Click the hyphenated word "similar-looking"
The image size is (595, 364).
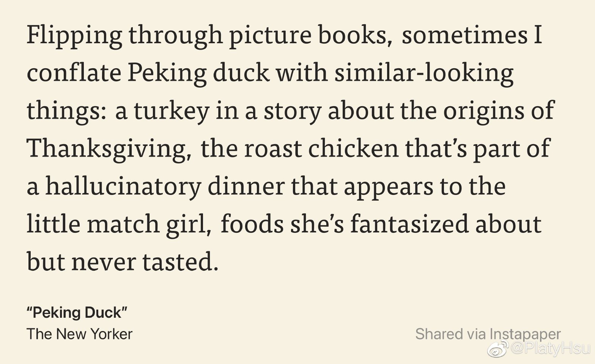coord(424,73)
